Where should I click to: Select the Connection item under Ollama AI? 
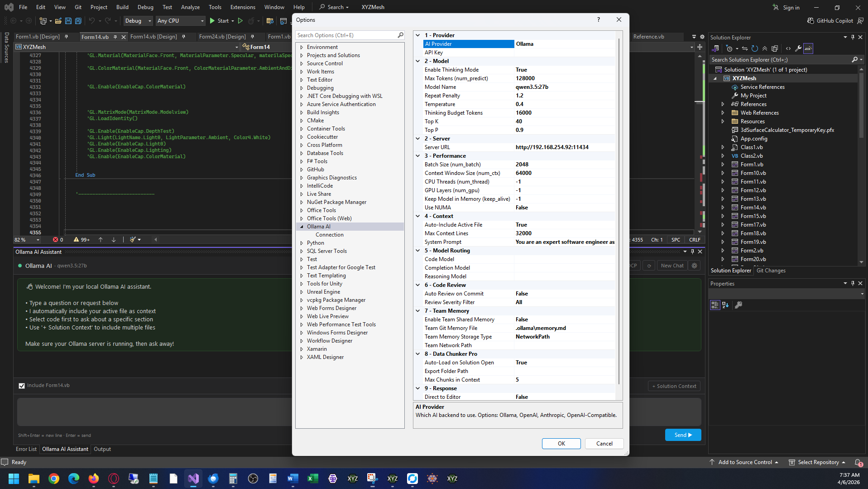pyautogui.click(x=330, y=235)
